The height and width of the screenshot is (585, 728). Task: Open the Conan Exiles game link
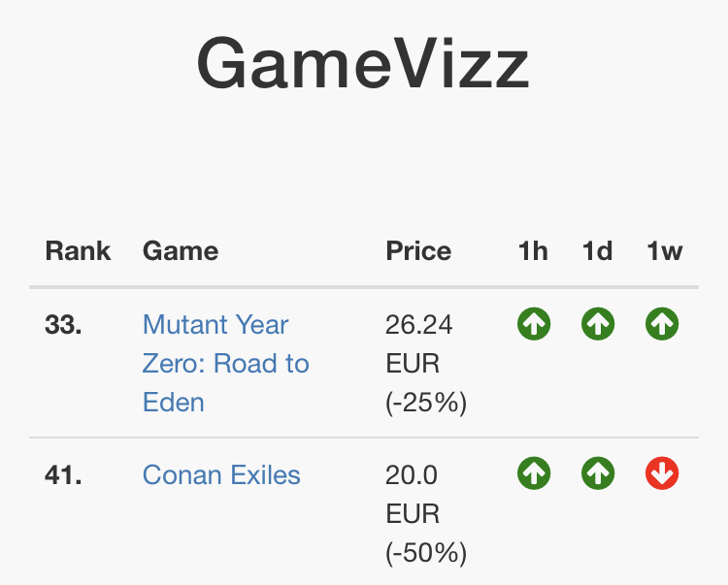(221, 475)
